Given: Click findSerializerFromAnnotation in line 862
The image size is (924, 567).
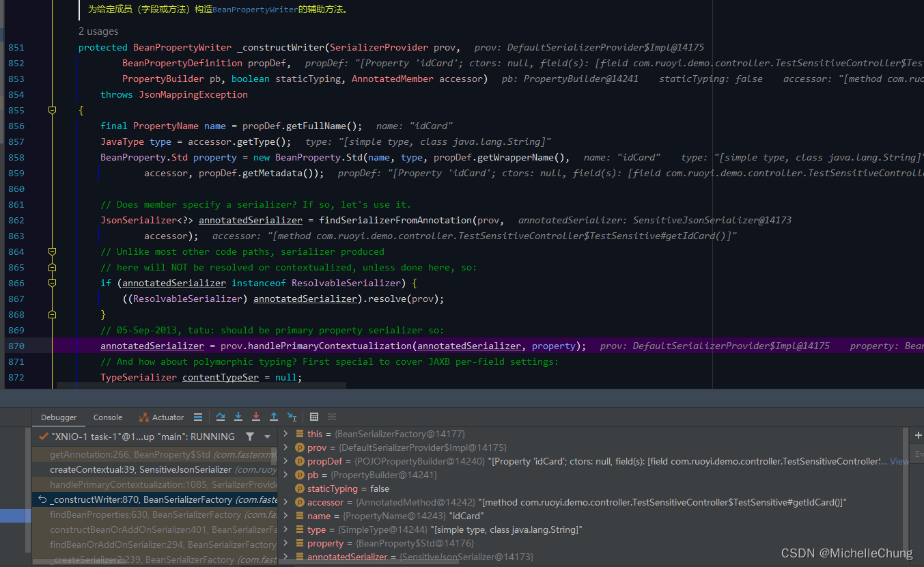Looking at the screenshot, I should point(395,220).
